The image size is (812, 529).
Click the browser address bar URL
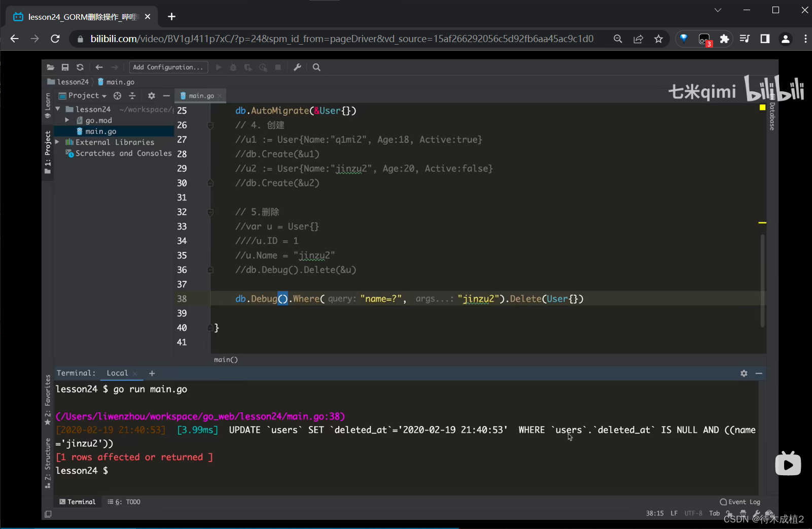342,39
